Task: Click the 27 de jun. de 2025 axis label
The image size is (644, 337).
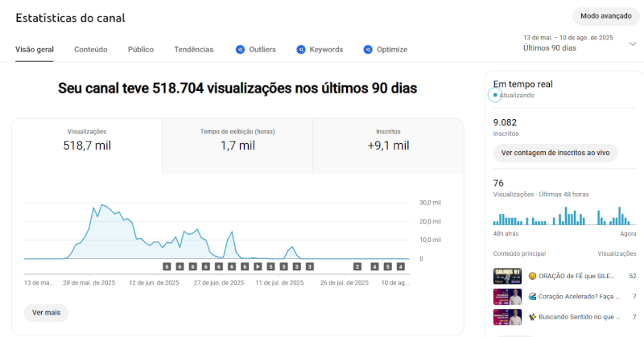Action: (219, 283)
